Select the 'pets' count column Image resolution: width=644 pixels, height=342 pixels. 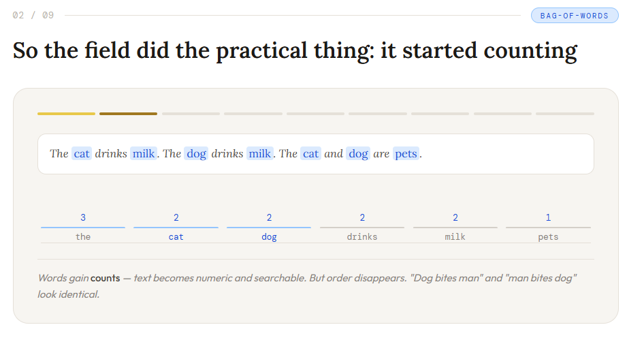point(548,227)
